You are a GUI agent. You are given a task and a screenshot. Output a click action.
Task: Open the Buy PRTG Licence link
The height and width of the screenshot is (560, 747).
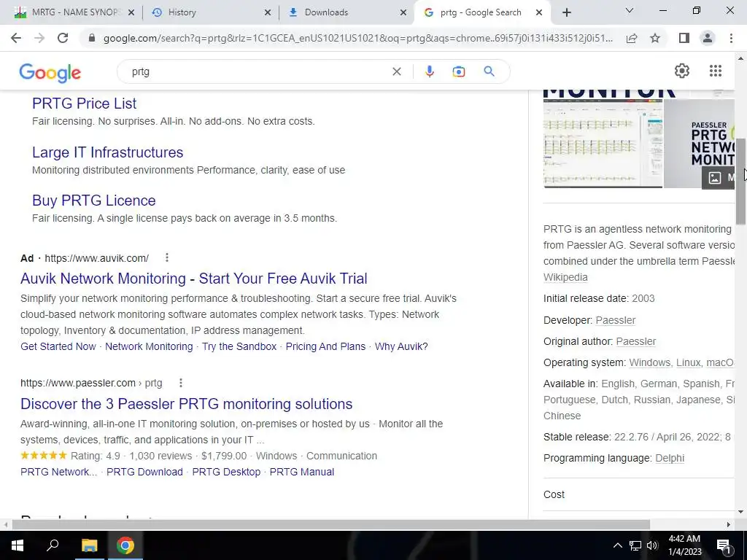[x=94, y=201]
